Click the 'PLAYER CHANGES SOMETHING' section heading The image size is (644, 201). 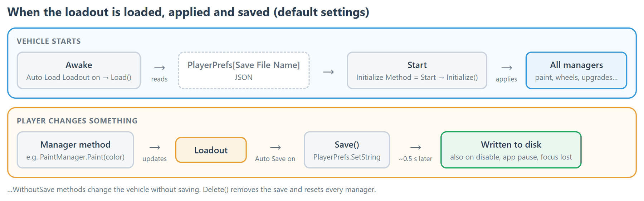77,121
